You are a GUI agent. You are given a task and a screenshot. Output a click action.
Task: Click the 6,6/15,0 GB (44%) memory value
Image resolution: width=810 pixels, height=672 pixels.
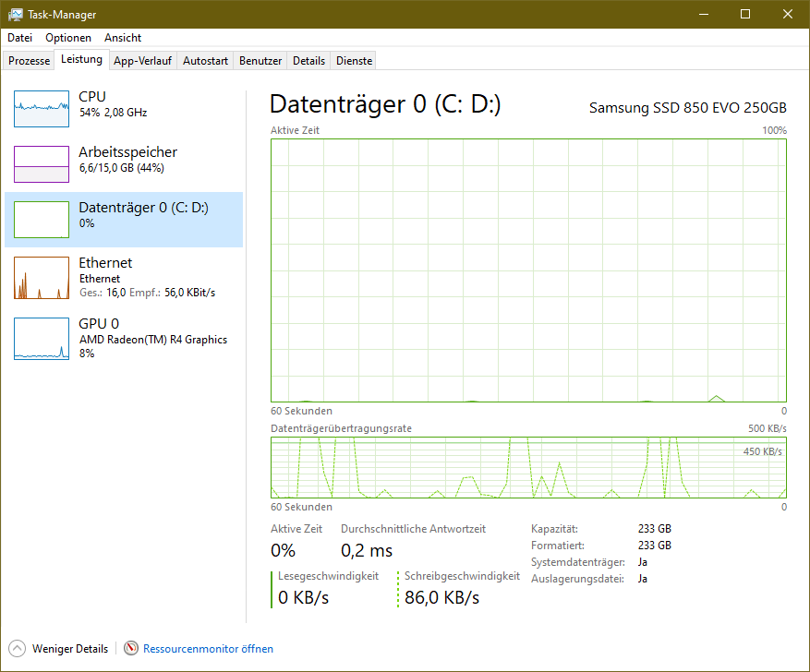(121, 168)
